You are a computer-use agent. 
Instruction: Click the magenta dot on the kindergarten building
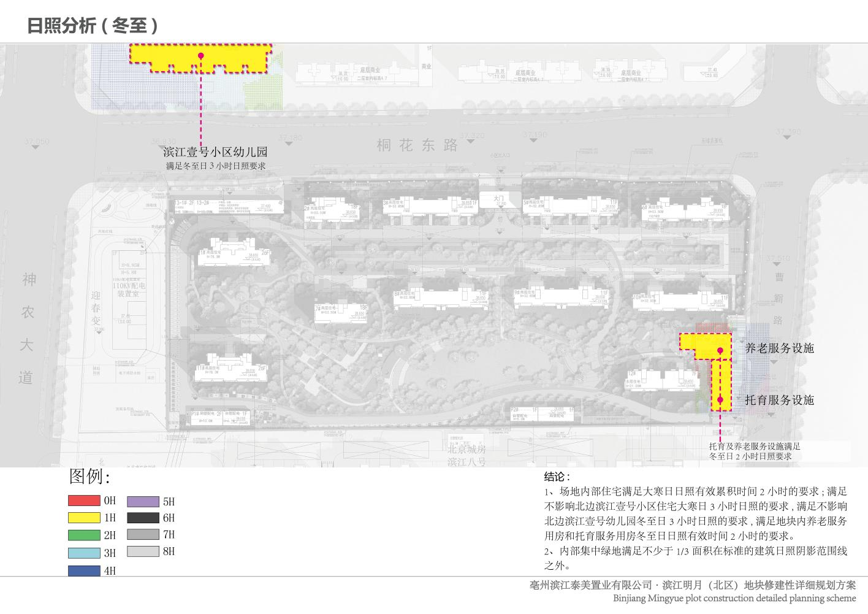click(x=200, y=56)
